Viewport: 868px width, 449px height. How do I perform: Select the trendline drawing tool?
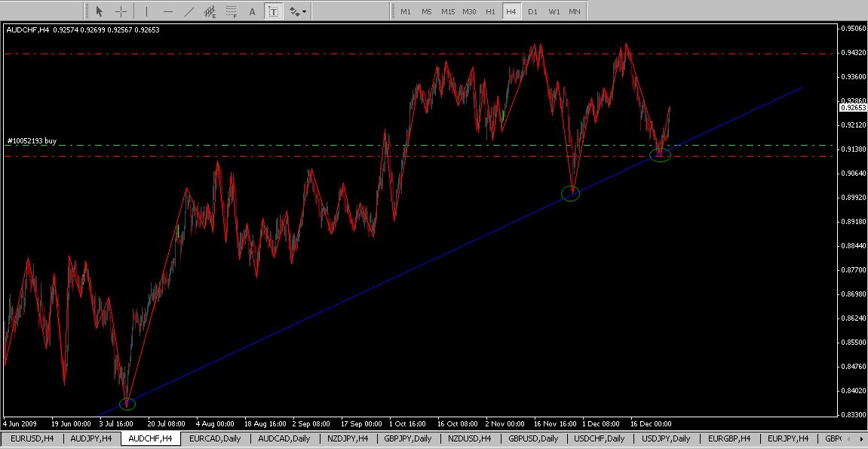click(x=189, y=11)
